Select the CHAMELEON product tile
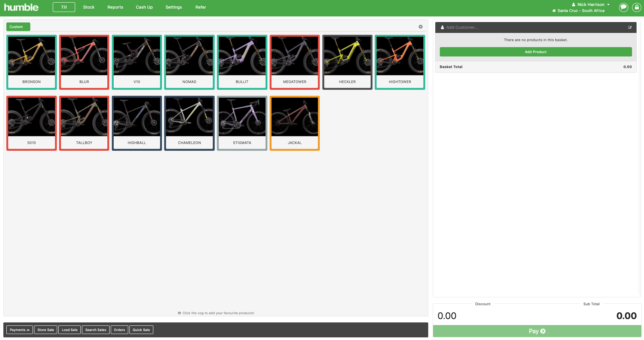Screen dimensions: 644x340 (x=189, y=123)
